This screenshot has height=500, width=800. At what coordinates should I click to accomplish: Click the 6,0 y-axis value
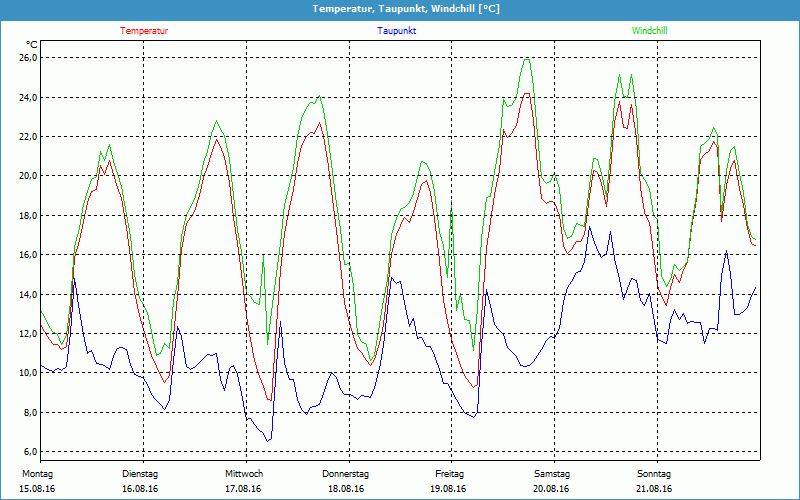(30, 452)
